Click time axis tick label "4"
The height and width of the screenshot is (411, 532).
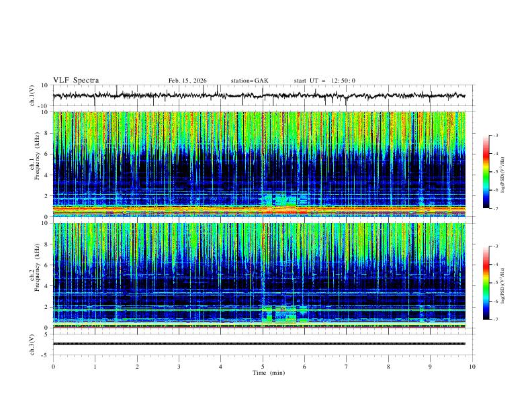pyautogui.click(x=220, y=367)
